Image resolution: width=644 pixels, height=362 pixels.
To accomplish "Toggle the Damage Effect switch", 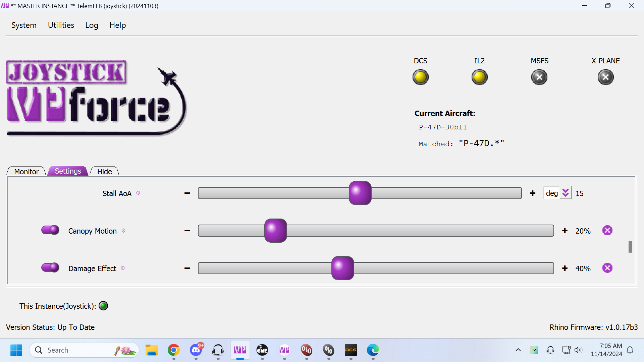I will click(x=50, y=267).
